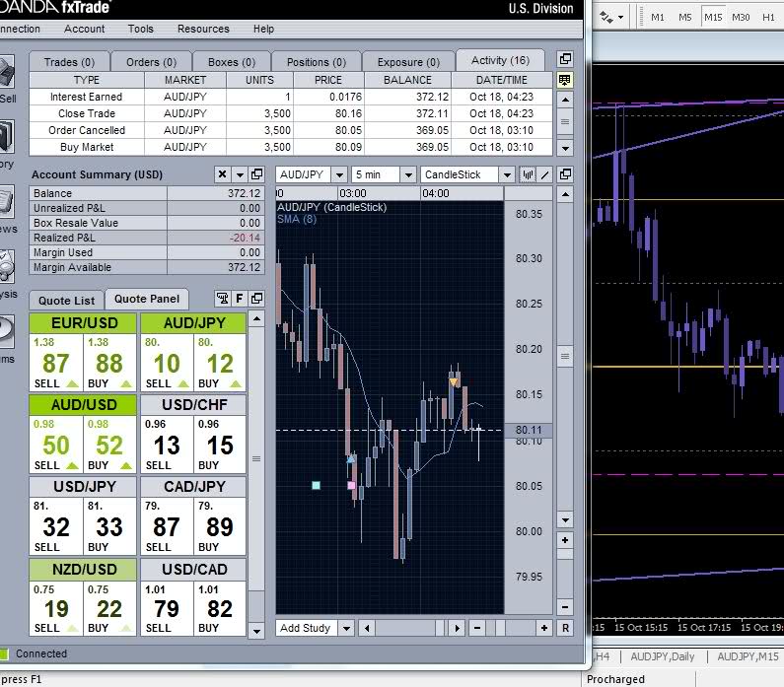Image resolution: width=784 pixels, height=687 pixels.
Task: Click the horizontal zoom in plus button
Action: coord(544,628)
